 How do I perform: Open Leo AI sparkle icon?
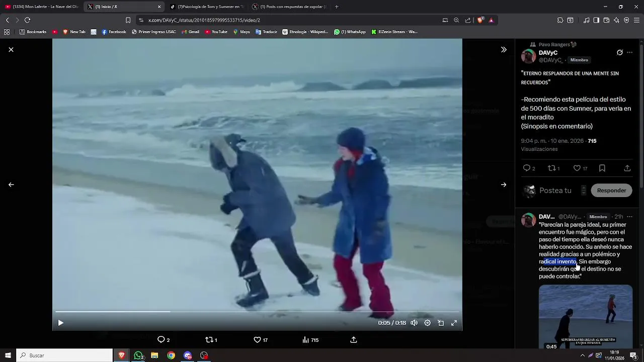[616, 20]
